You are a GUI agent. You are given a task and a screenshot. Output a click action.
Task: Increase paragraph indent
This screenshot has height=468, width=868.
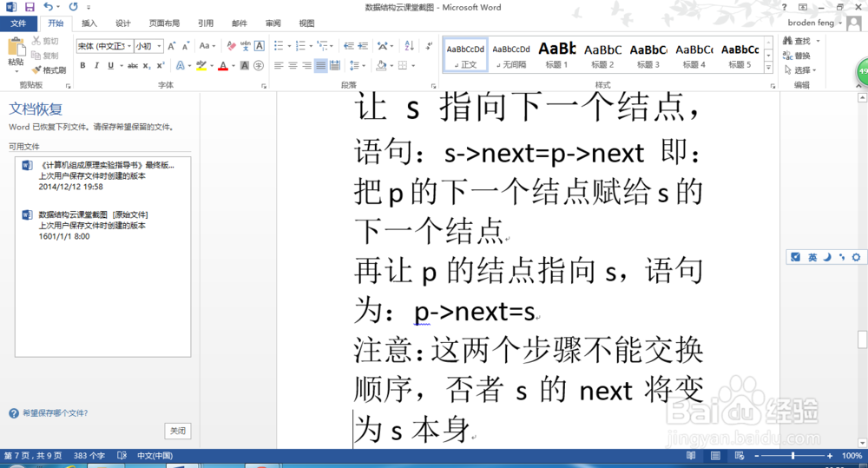coord(363,46)
